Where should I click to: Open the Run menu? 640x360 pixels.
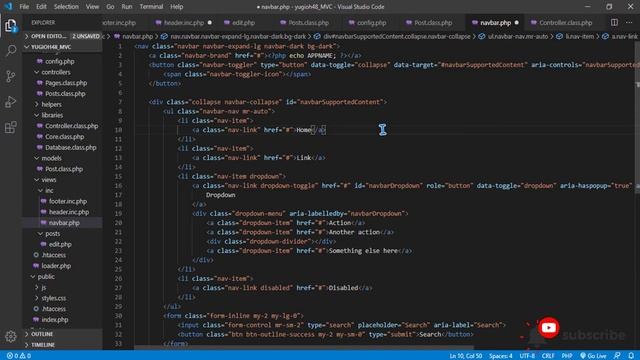pos(127,7)
